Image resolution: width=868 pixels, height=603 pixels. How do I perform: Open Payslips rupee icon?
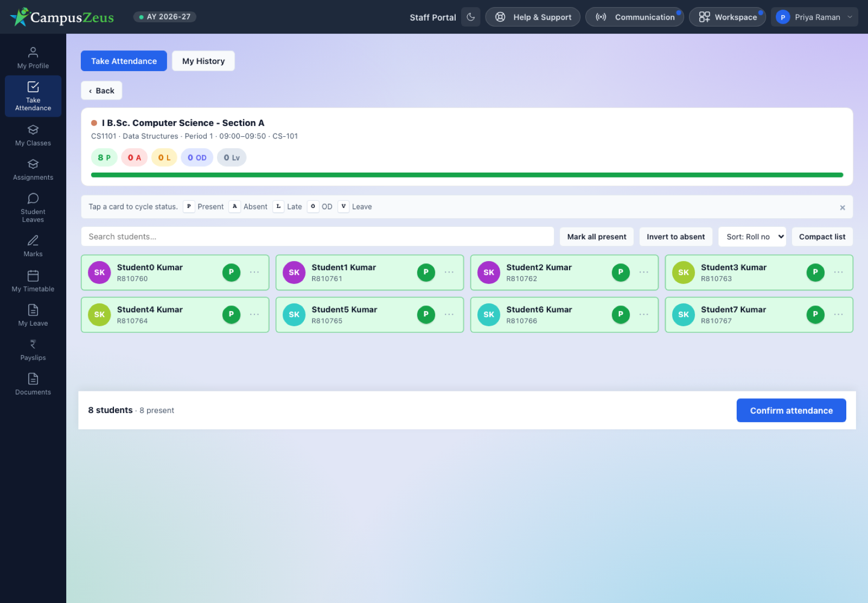pyautogui.click(x=33, y=344)
